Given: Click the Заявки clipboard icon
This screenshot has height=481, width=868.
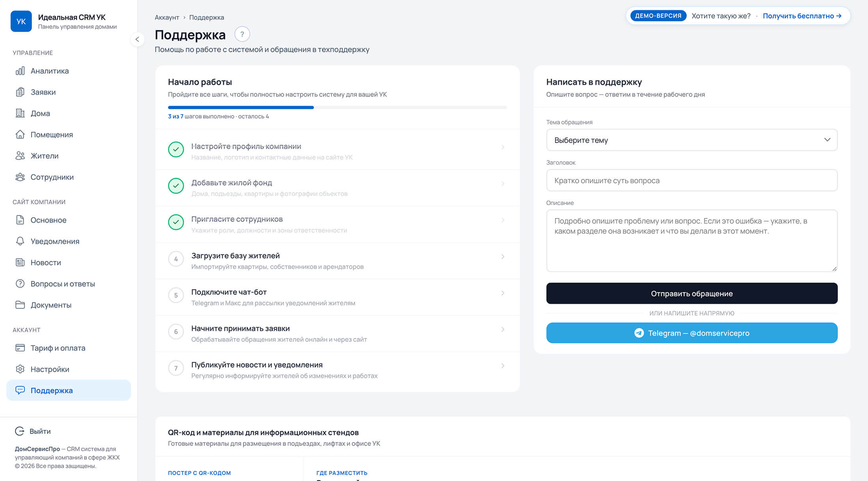Looking at the screenshot, I should pyautogui.click(x=20, y=92).
